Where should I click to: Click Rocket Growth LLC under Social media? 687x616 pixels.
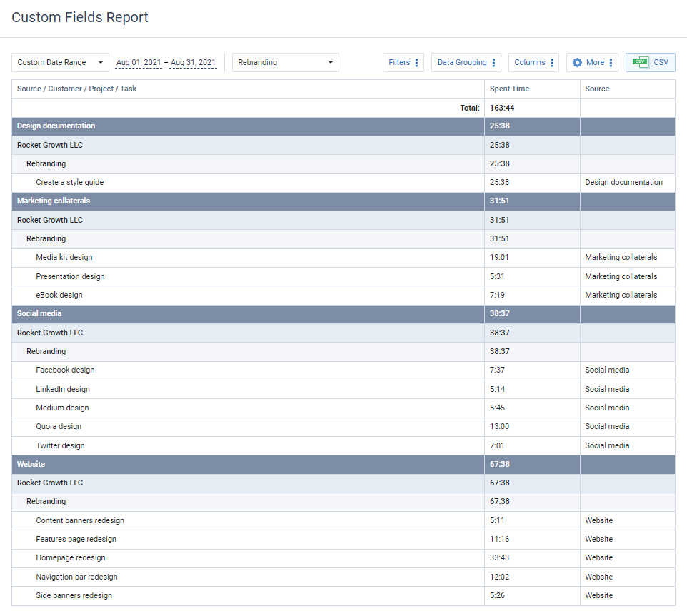click(50, 333)
